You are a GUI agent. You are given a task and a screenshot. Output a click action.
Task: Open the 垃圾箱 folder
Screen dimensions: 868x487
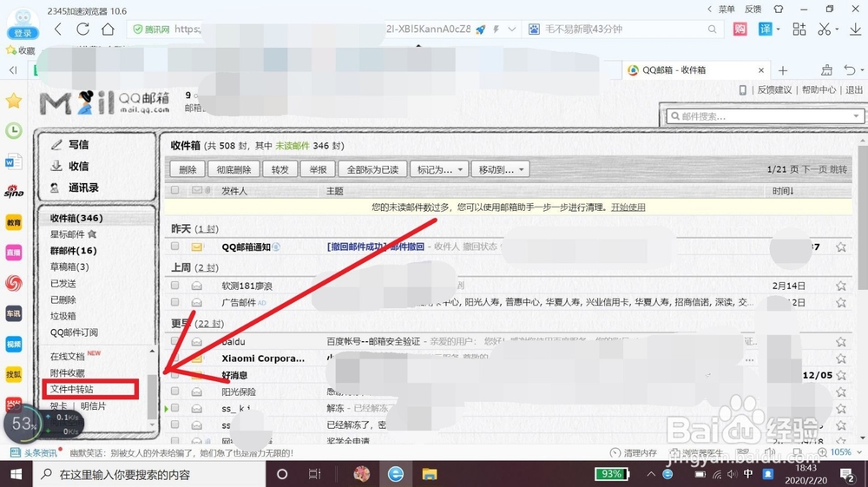tap(63, 316)
